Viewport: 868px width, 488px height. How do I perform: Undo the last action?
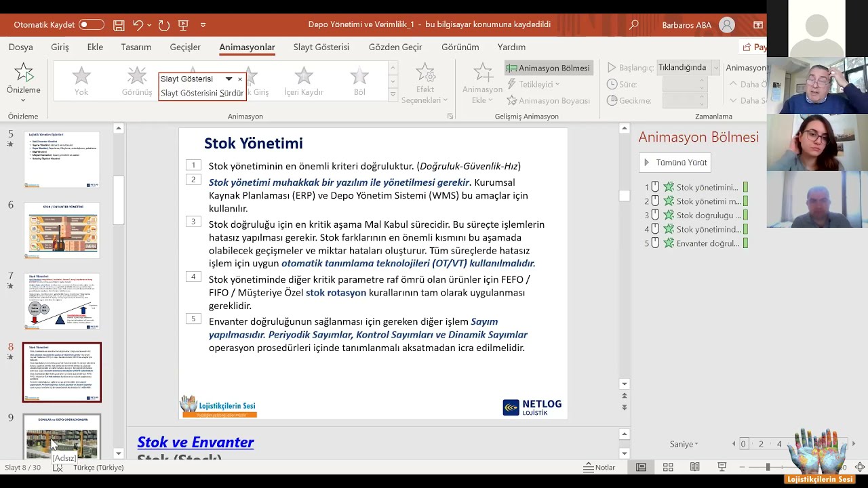pyautogui.click(x=138, y=25)
